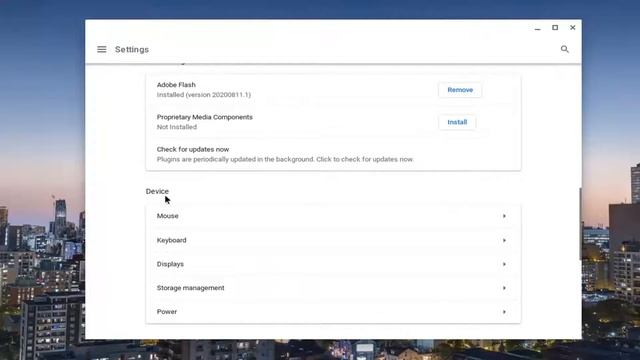Image resolution: width=640 pixels, height=360 pixels.
Task: Click the search settings magnifier icon
Action: pyautogui.click(x=564, y=49)
